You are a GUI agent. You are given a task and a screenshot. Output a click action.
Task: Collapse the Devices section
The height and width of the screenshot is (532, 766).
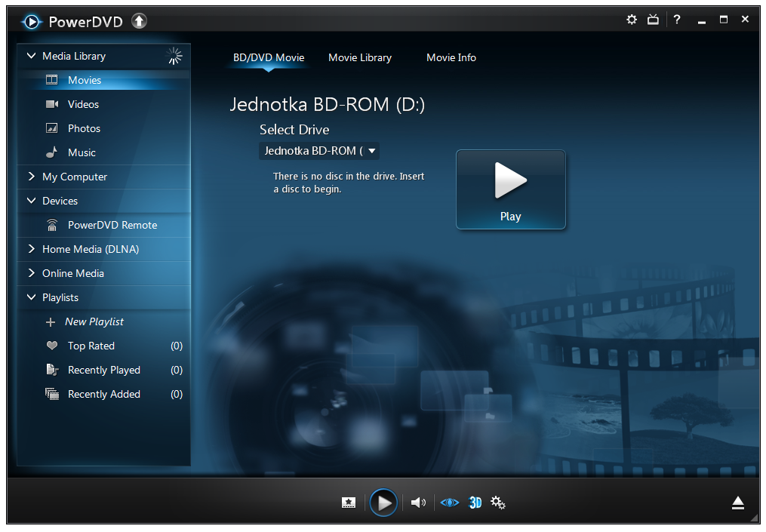[x=31, y=200]
